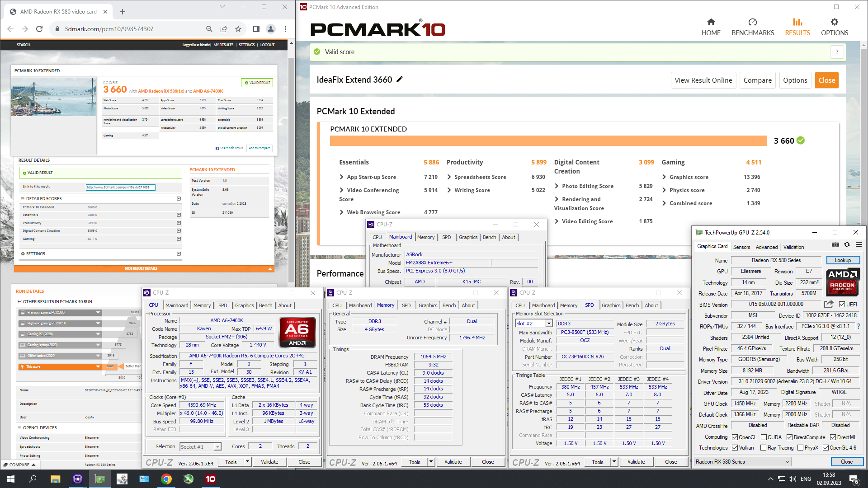Click the PCMark 10 Extended score bar
The width and height of the screenshot is (868, 488).
[548, 141]
